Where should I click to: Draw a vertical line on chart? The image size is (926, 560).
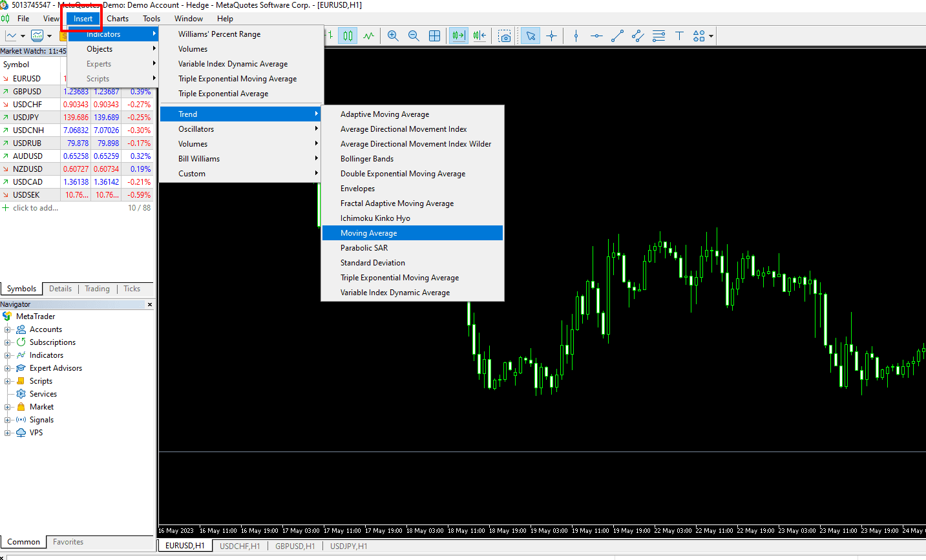click(x=576, y=36)
